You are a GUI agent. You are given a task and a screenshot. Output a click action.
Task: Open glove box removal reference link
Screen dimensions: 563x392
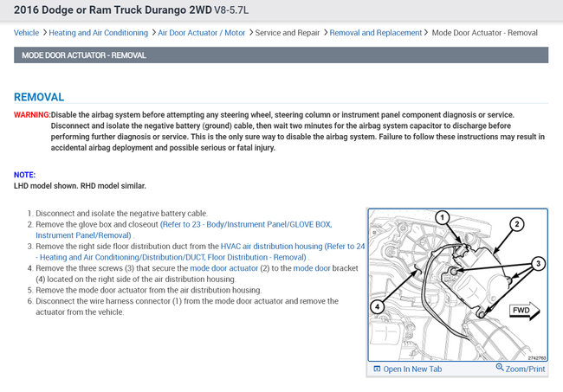tap(184, 230)
